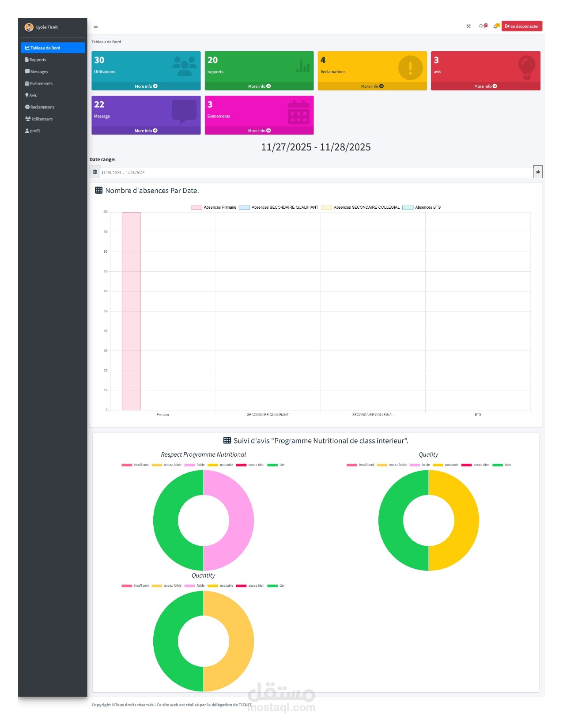Viewport: 563px width, 728px height.
Task: Click the date range input field
Action: [317, 173]
